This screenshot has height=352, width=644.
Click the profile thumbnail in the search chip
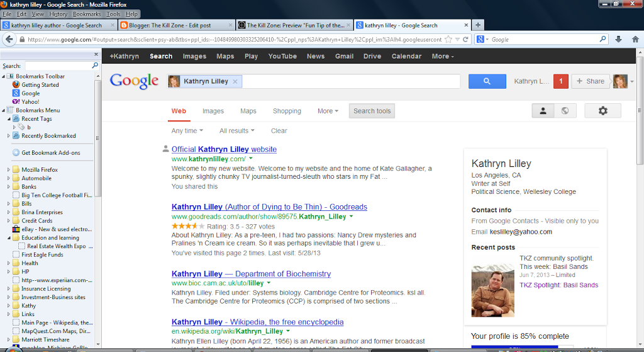click(x=174, y=81)
